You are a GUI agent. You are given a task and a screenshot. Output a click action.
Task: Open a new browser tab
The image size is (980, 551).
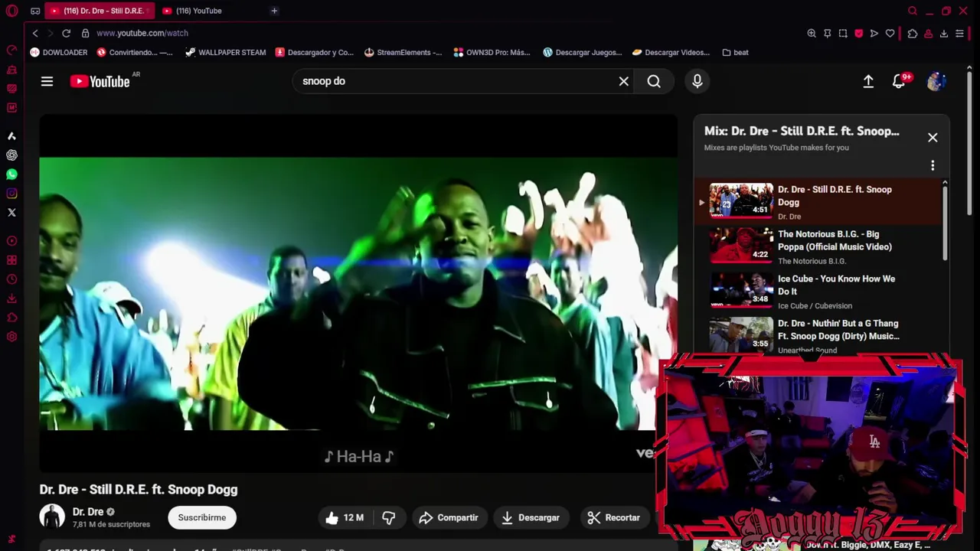click(x=274, y=11)
